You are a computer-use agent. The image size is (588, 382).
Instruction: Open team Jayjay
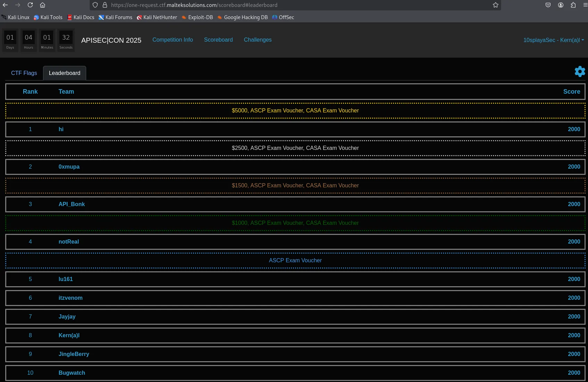coord(67,317)
